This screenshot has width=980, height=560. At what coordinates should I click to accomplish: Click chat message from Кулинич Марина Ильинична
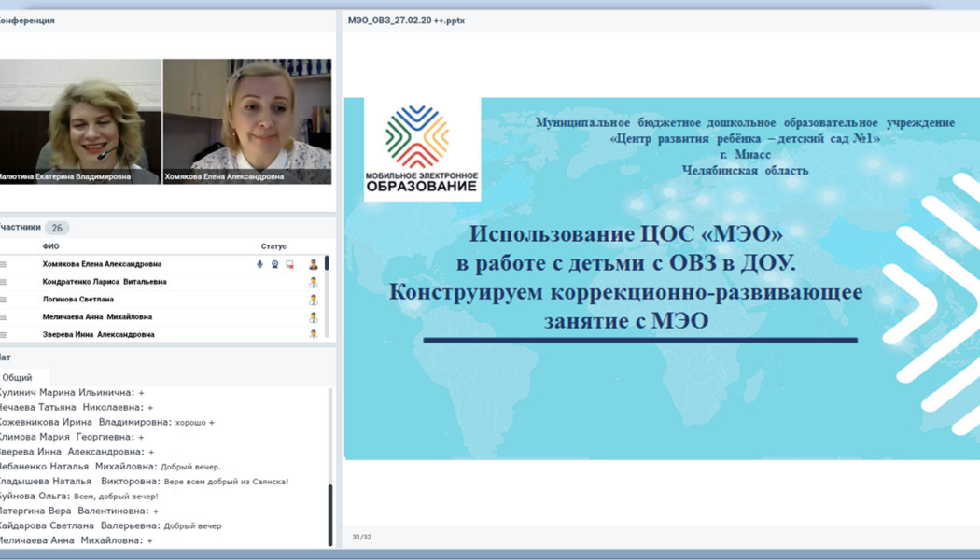(71, 393)
